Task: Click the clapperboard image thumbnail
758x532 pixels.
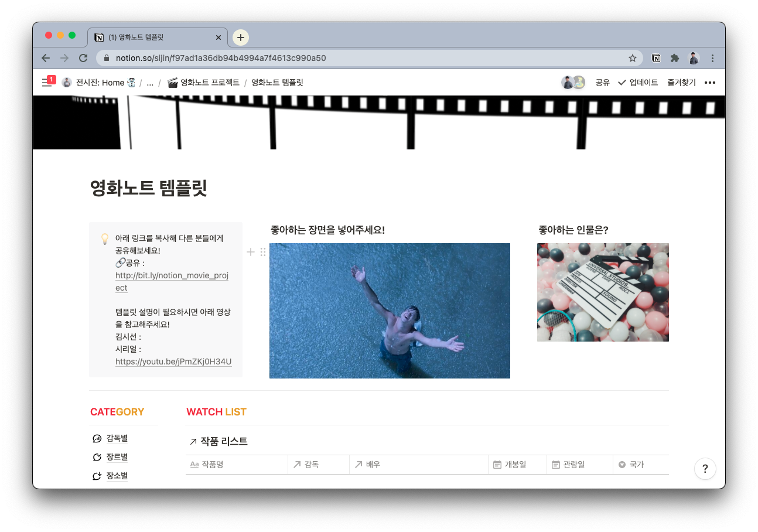Action: point(603,292)
